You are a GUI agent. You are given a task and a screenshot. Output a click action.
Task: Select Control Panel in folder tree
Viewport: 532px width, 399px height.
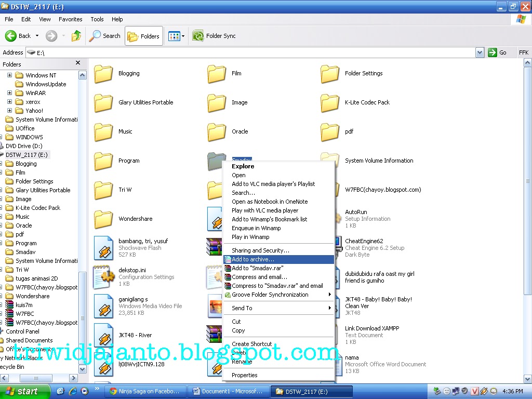[x=22, y=331]
